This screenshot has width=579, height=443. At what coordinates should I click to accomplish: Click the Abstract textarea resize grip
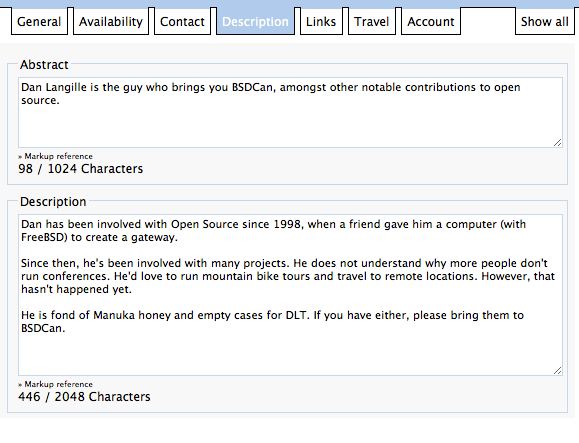coord(558,142)
